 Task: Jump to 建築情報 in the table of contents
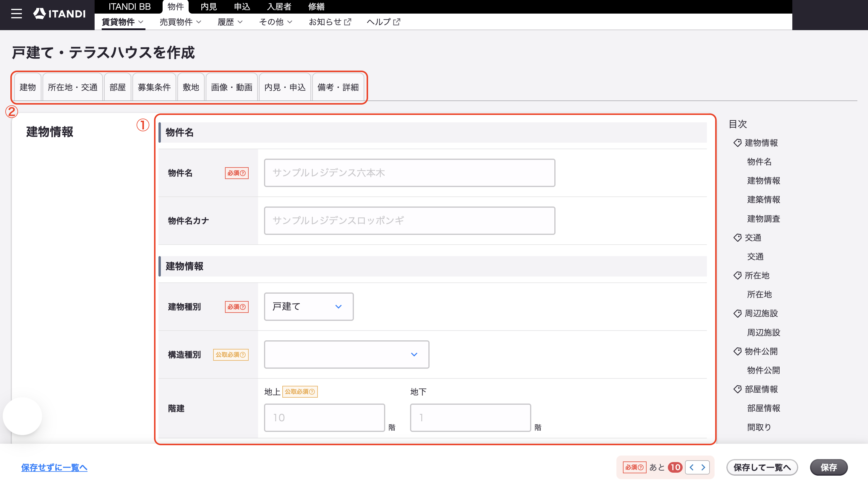tap(763, 200)
